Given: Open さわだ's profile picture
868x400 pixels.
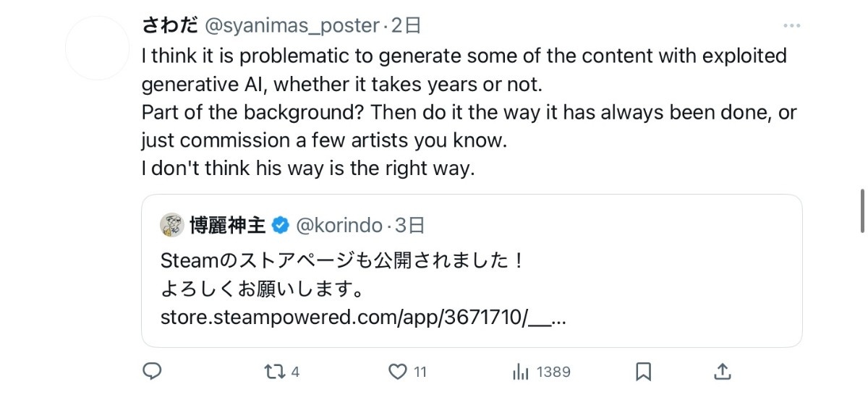Looking at the screenshot, I should click(97, 48).
